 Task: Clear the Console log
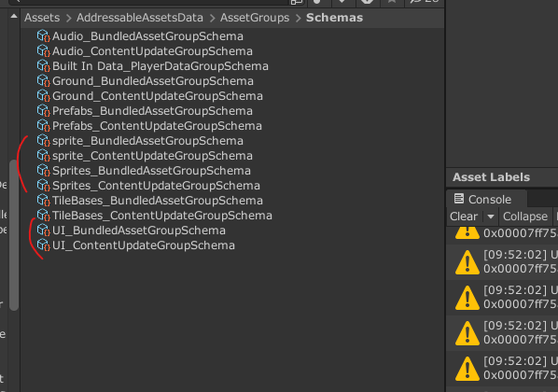click(464, 217)
